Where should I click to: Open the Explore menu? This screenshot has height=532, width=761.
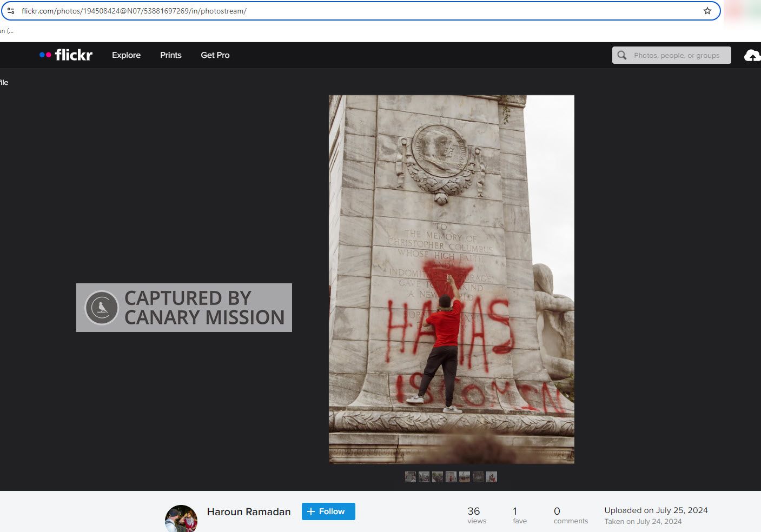pyautogui.click(x=126, y=55)
